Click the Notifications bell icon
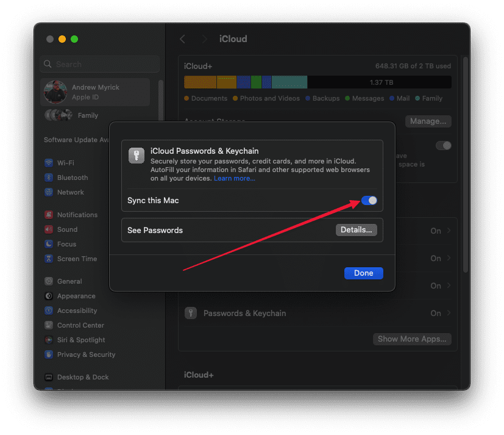The height and width of the screenshot is (435, 504). click(x=49, y=215)
